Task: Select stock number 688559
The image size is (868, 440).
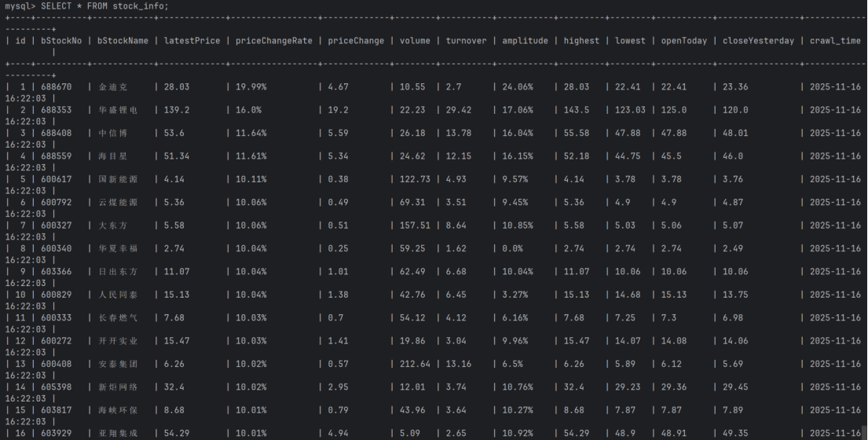Action: [x=56, y=156]
